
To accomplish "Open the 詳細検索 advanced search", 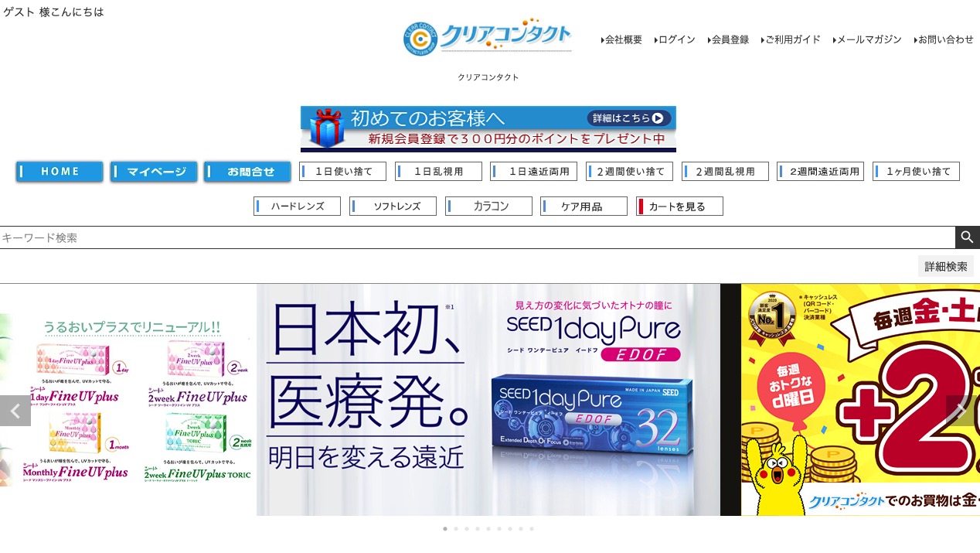I will coord(946,266).
